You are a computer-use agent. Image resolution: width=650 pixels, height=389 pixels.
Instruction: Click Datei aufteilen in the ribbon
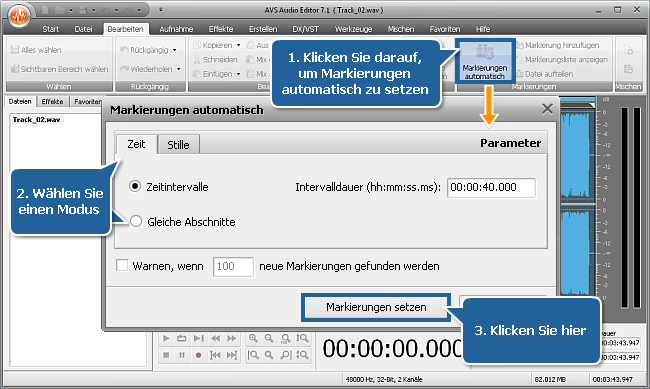pyautogui.click(x=545, y=74)
